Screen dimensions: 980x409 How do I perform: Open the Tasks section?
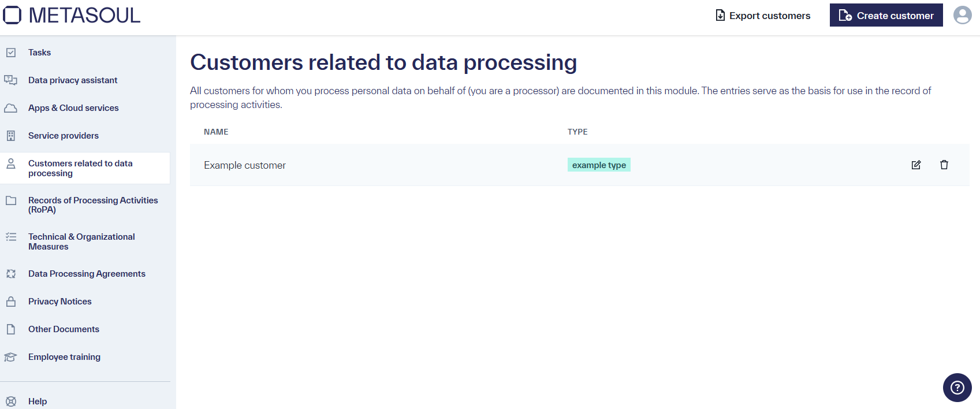pos(39,52)
